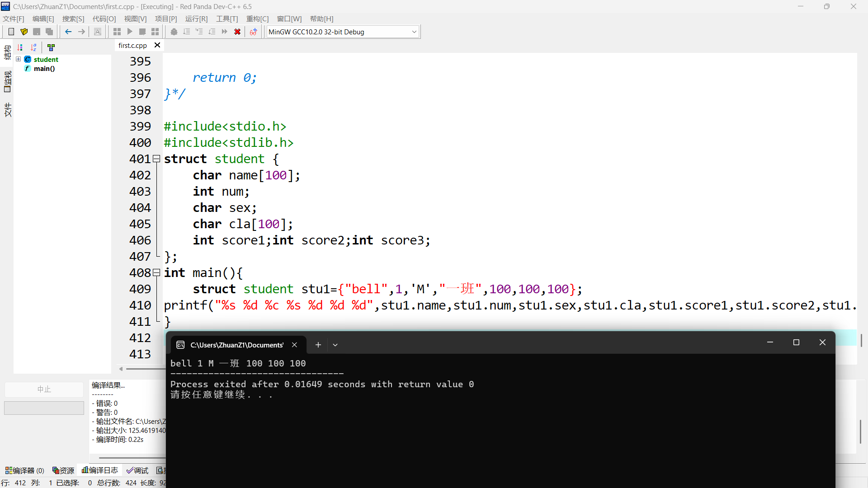Click the reformat code toolbar icon

[x=98, y=32]
